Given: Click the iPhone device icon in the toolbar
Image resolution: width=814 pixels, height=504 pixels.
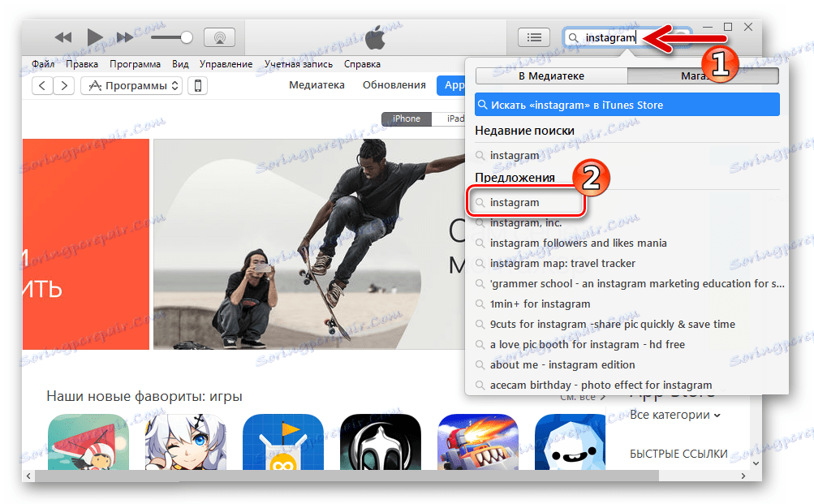Looking at the screenshot, I should point(197,85).
